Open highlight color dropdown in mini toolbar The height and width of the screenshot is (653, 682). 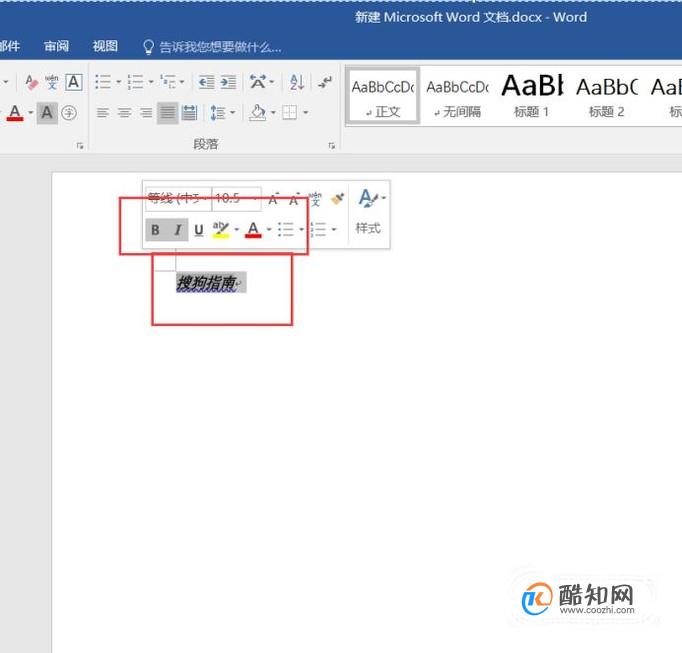pos(237,229)
